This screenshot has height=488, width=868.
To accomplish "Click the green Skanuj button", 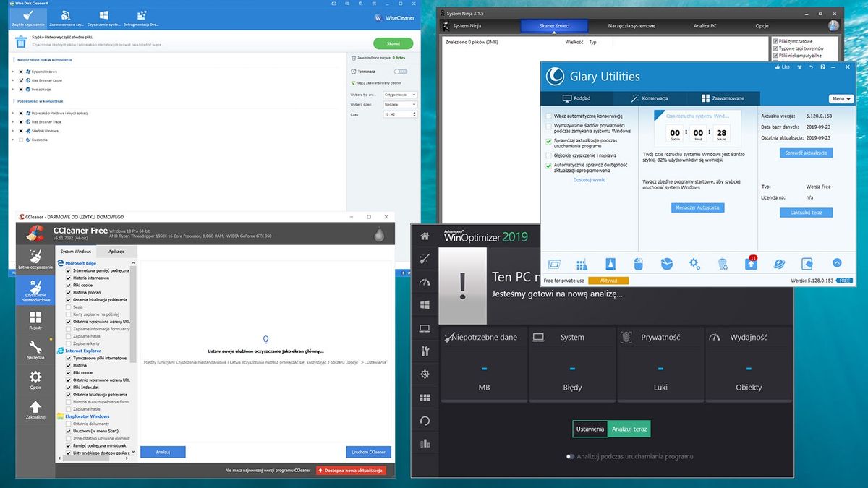I will click(393, 44).
